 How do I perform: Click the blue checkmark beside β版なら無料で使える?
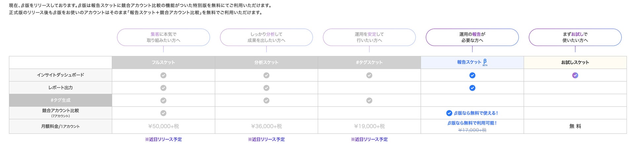click(449, 113)
